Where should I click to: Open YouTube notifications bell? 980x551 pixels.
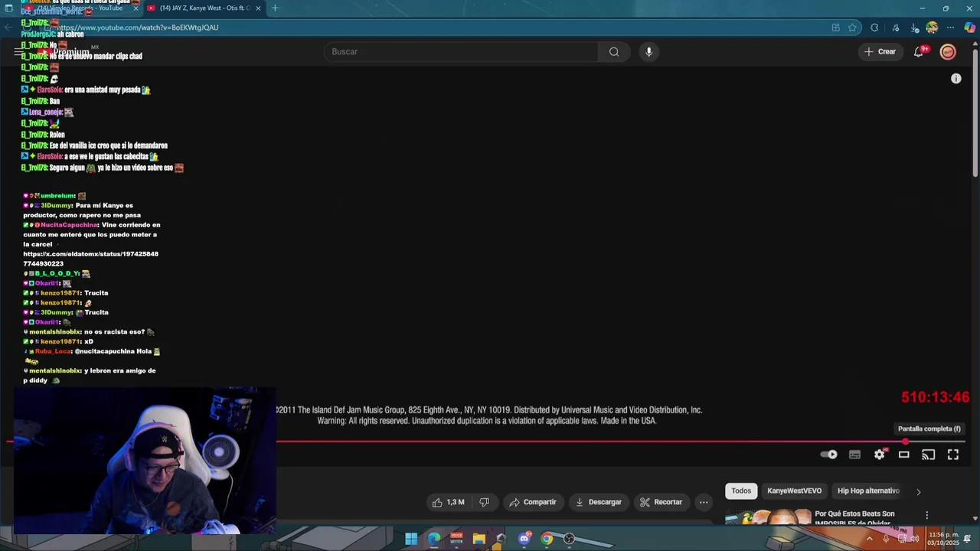coord(919,51)
